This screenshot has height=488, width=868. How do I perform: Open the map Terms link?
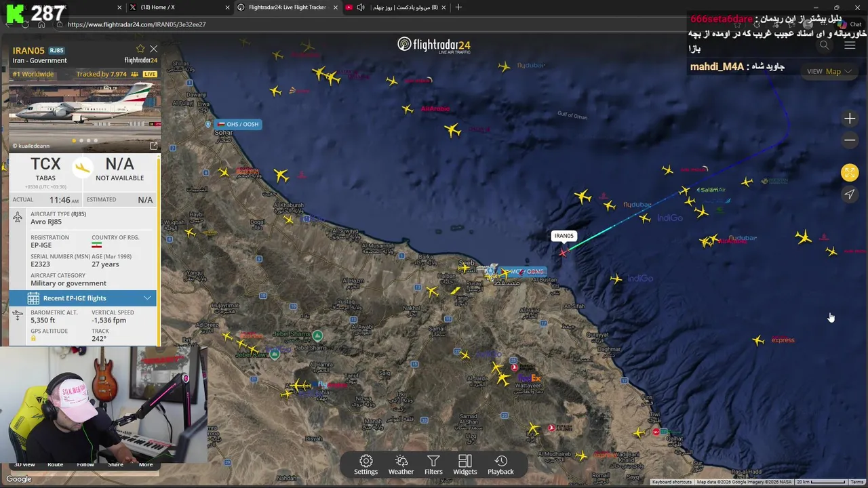coord(857,482)
